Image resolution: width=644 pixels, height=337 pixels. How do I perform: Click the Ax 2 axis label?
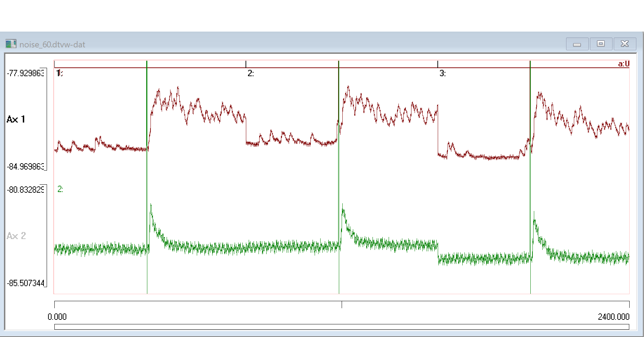[x=16, y=236]
